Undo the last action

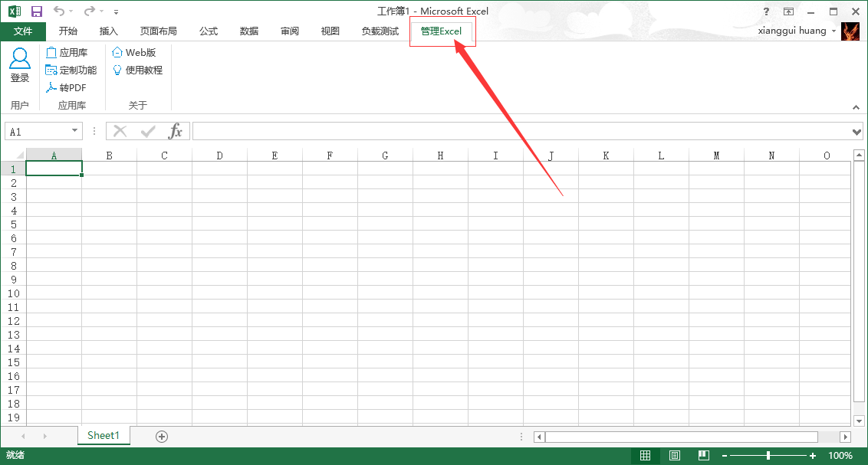tap(59, 11)
